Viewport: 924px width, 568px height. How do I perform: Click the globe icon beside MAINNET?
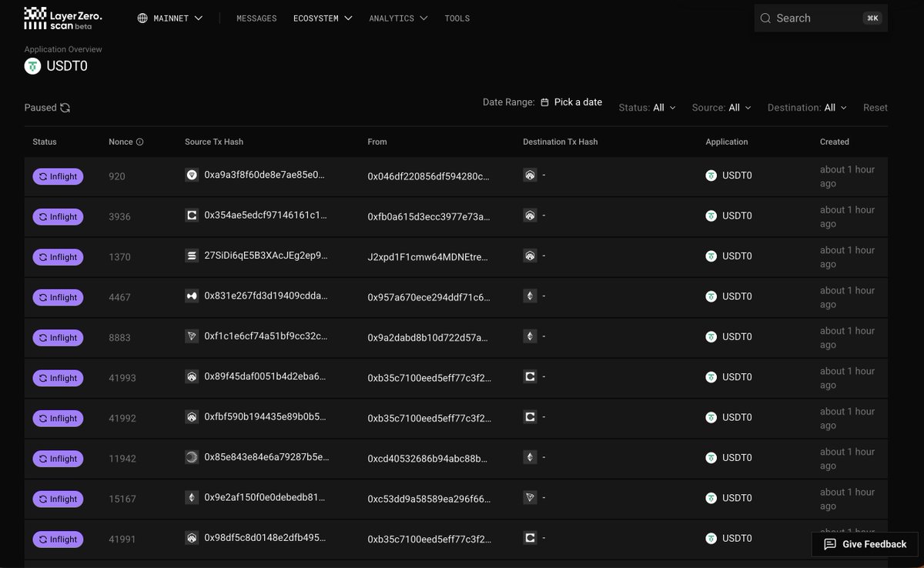pyautogui.click(x=142, y=18)
